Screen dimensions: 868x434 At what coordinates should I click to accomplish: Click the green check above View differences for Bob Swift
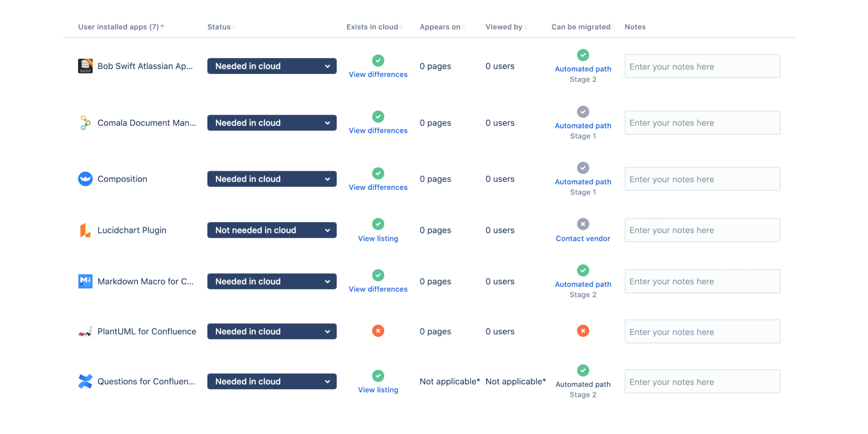pyautogui.click(x=377, y=60)
